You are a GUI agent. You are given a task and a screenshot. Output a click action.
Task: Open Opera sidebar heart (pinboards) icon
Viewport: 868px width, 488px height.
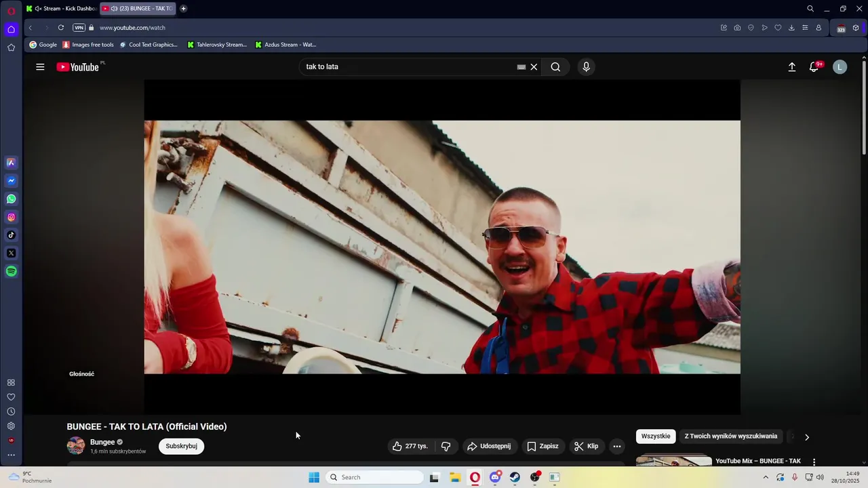[x=11, y=397]
